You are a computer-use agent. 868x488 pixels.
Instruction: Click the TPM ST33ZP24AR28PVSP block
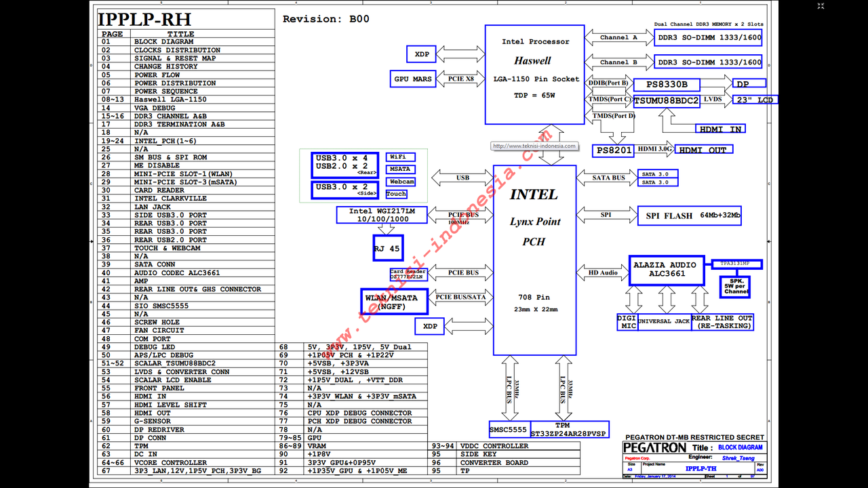[x=569, y=430]
